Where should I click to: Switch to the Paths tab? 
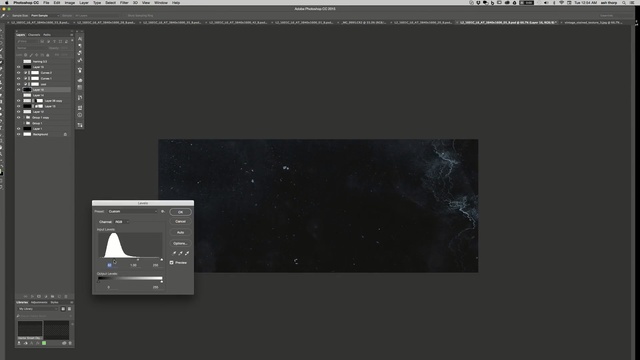click(x=47, y=35)
